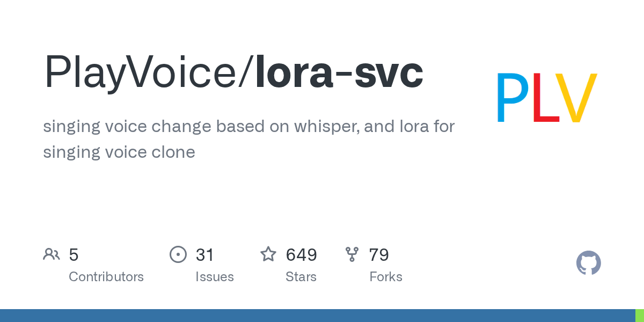Click the blue letter P in the logo
This screenshot has height=322, width=644.
tap(513, 98)
